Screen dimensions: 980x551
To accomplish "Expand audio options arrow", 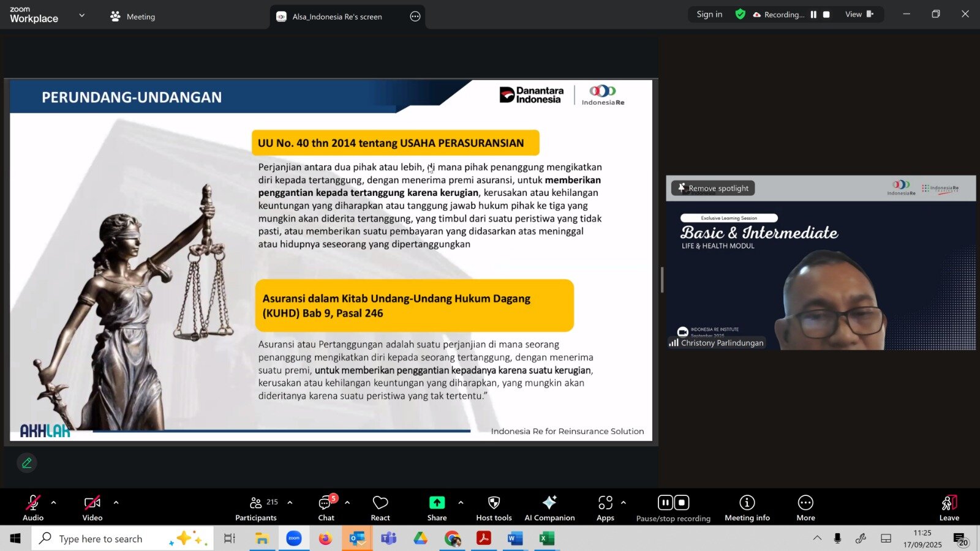I will click(54, 503).
